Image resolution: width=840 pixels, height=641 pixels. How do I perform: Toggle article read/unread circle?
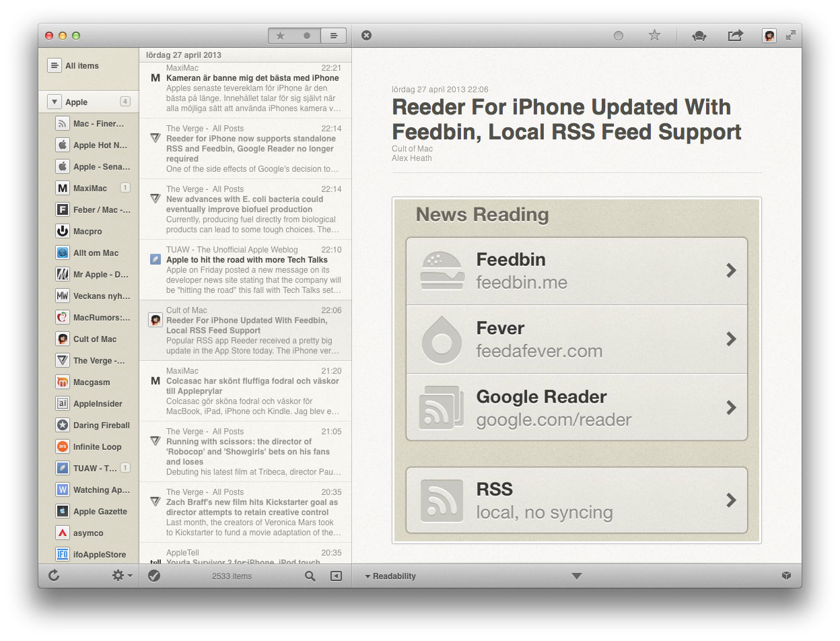coord(619,36)
